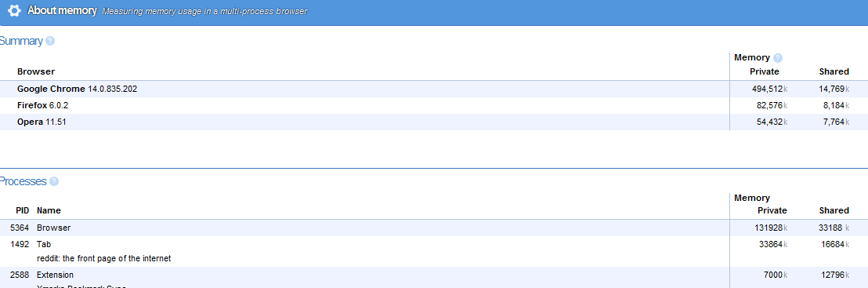Click the Browser column header in Summary
Image resolution: width=868 pixels, height=288 pixels.
pyautogui.click(x=36, y=71)
